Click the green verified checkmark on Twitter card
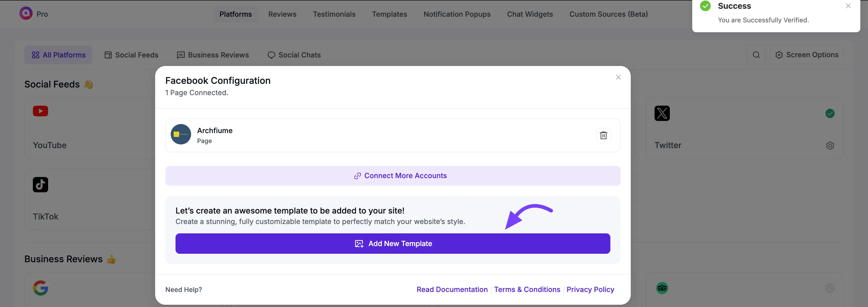The image size is (868, 307). coord(830,113)
